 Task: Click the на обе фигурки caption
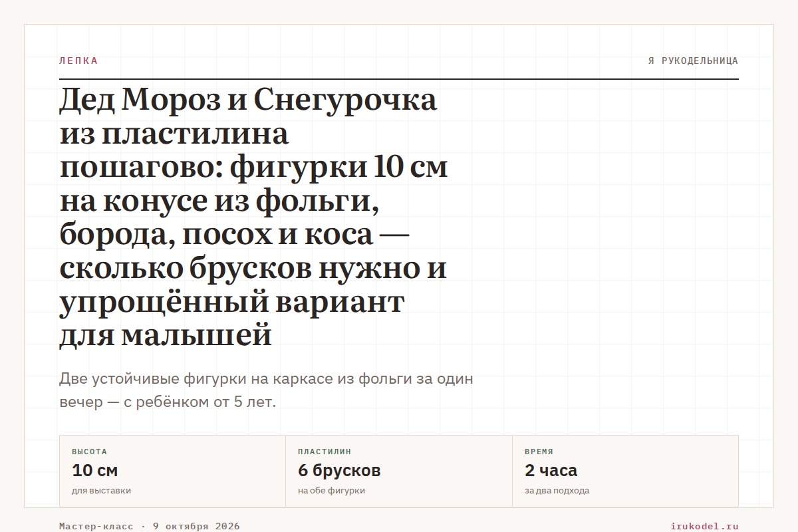pyautogui.click(x=331, y=491)
